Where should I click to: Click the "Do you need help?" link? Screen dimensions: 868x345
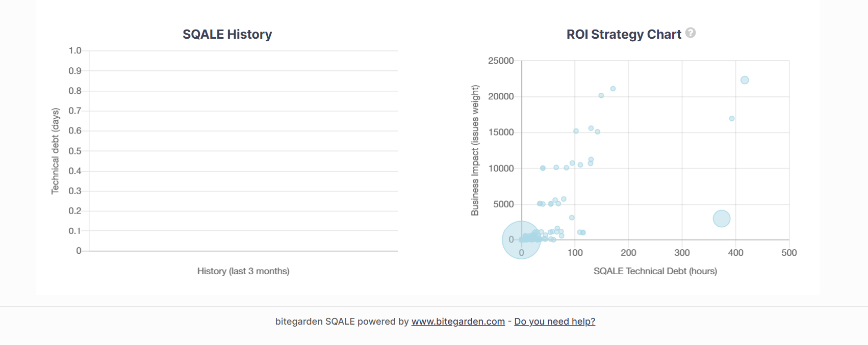pyautogui.click(x=554, y=322)
